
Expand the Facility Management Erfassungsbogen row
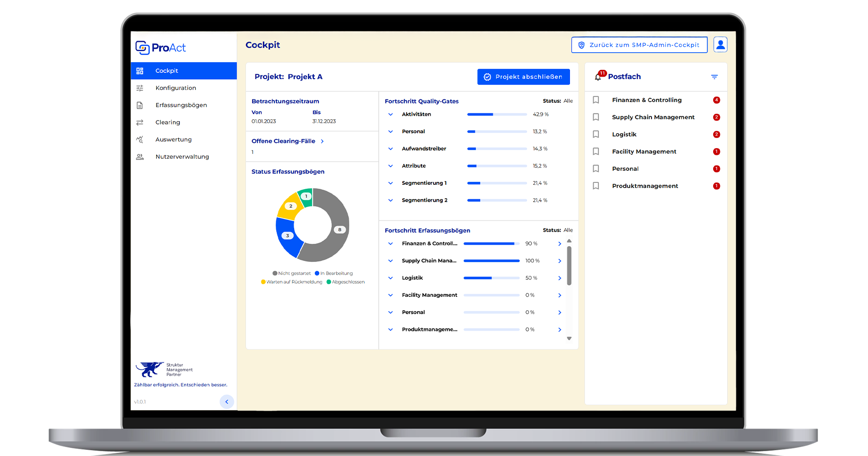(x=391, y=295)
